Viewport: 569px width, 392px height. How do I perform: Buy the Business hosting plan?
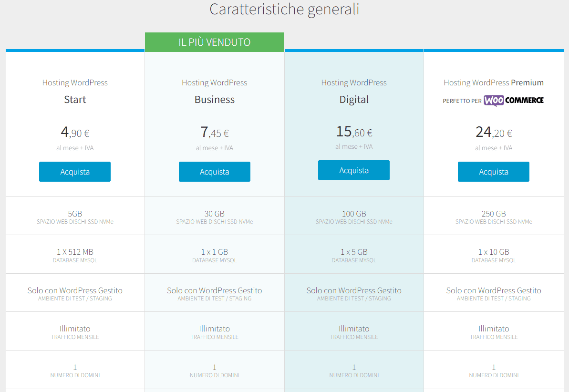click(x=214, y=172)
